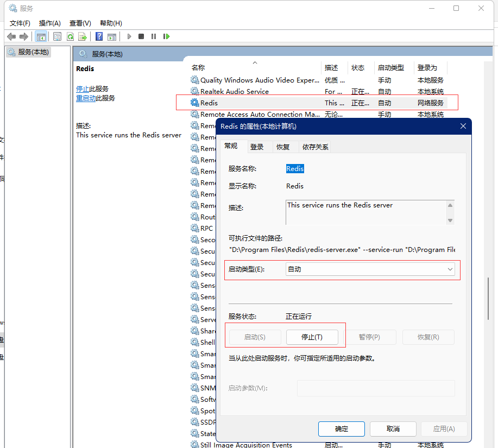Click the Forward arrow in Services toolbar
498x448 pixels.
[24, 36]
